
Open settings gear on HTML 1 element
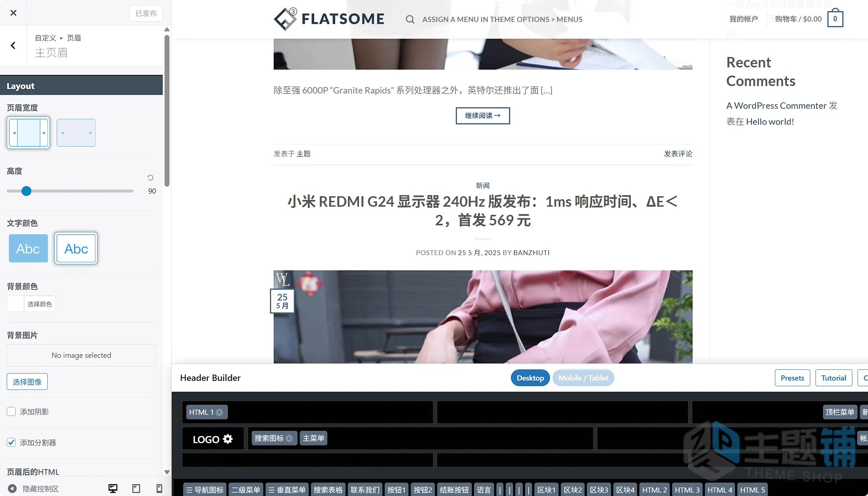[x=219, y=412]
